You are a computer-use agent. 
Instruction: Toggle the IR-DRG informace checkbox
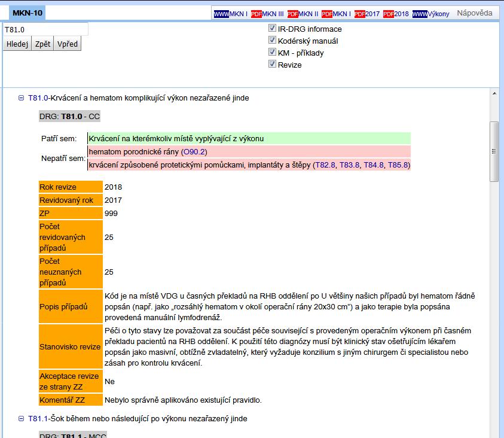[272, 28]
